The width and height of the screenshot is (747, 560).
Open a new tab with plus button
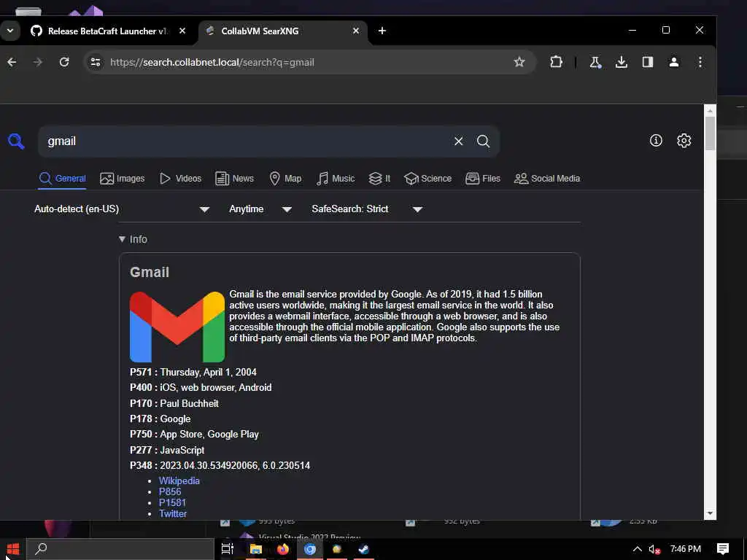tap(382, 31)
